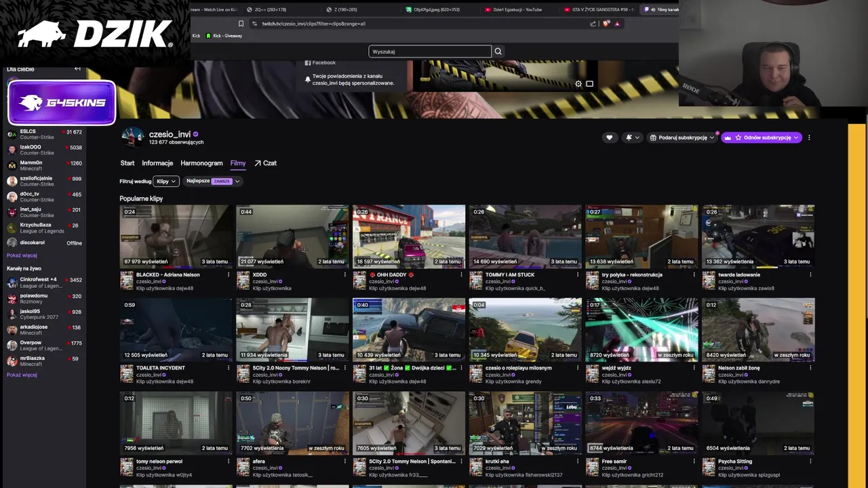Click szelioficjalnie avatar icon in sidebar
The width and height of the screenshot is (868, 488).
12,181
